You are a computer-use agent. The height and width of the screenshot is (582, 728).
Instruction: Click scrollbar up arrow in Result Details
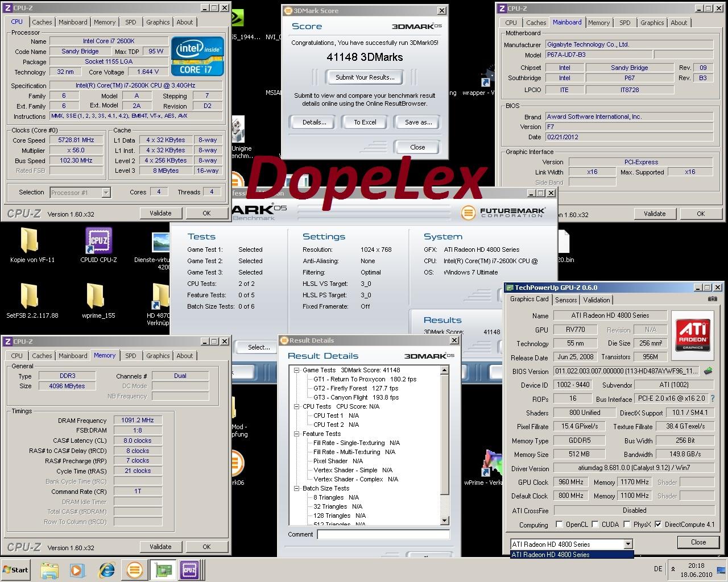[445, 370]
